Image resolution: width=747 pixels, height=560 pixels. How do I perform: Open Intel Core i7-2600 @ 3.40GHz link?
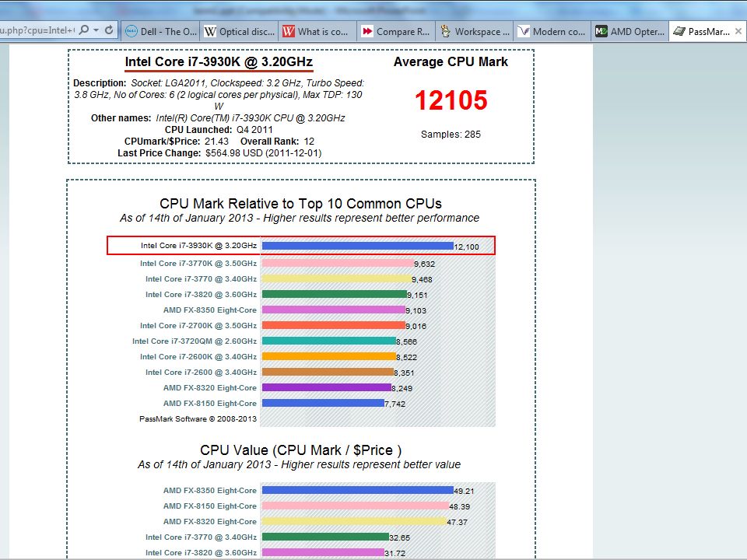201,373
